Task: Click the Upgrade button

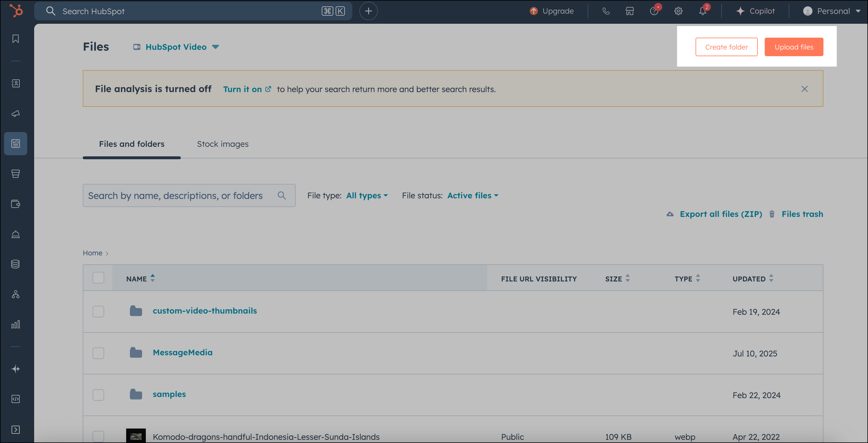Action: click(551, 11)
